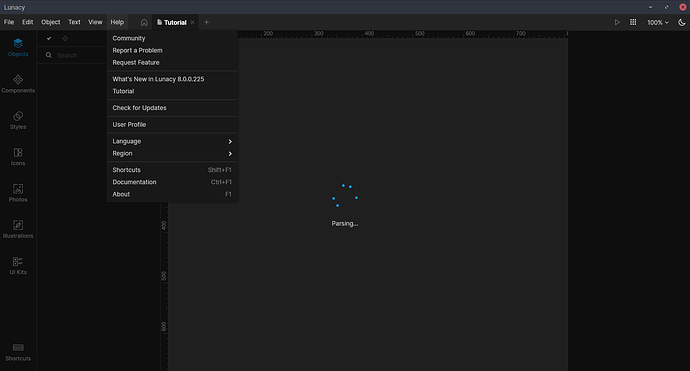This screenshot has width=690, height=371.
Task: Open the Object menu
Action: (51, 22)
